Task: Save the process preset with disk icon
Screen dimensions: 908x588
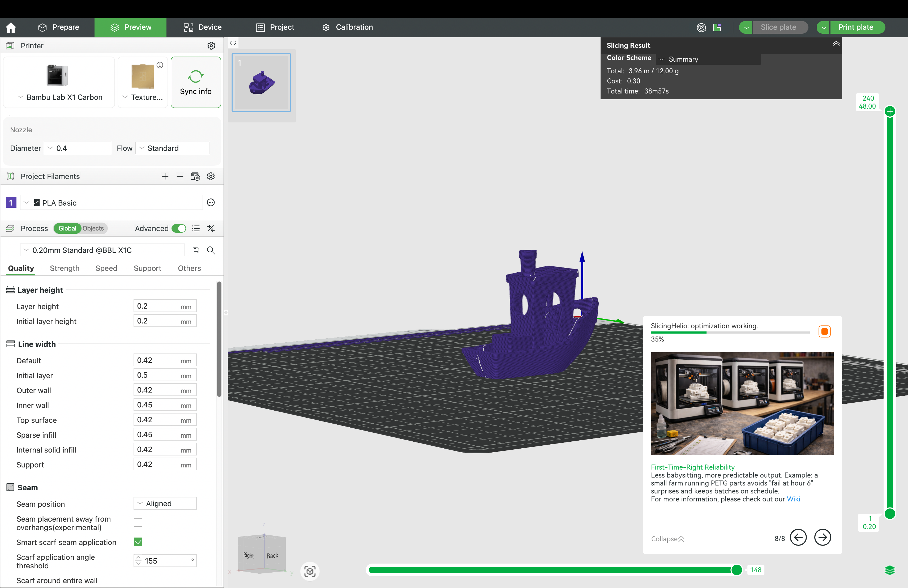Action: point(196,250)
